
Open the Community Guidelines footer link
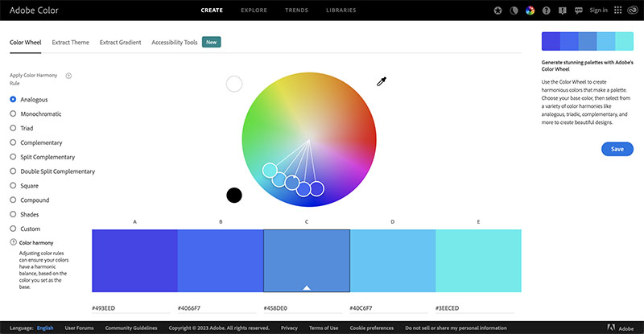coord(131,328)
